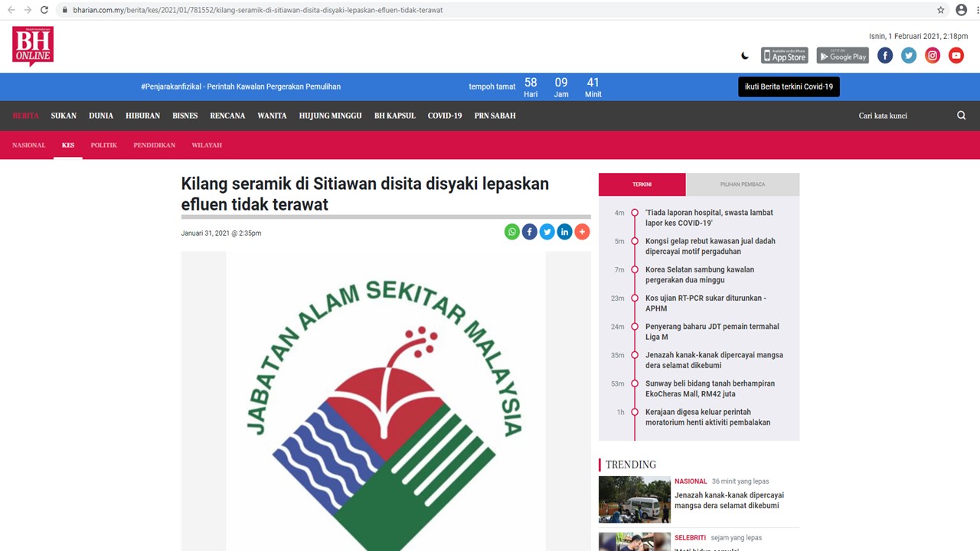The image size is (980, 551).
Task: Toggle dark mode moon icon
Action: 745,56
